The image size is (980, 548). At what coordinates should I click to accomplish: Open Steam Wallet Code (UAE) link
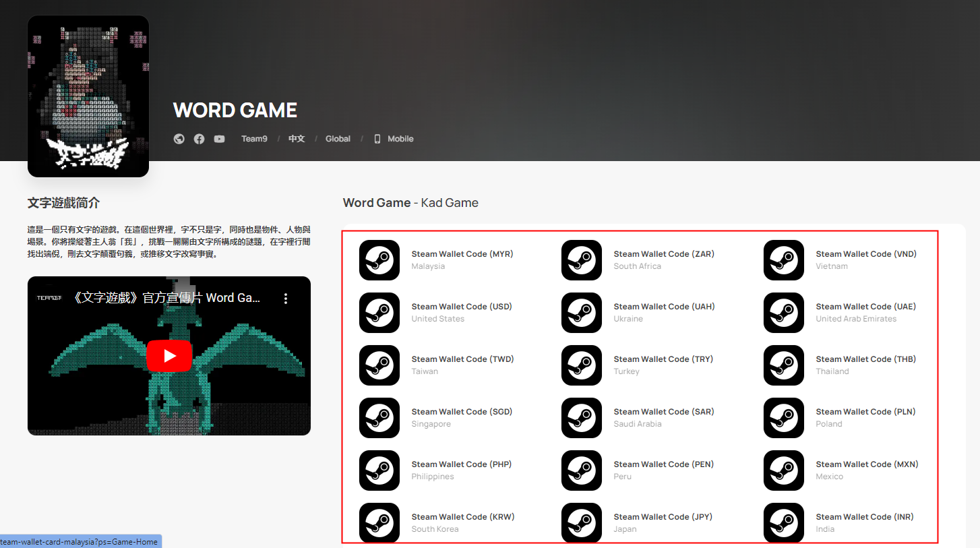(x=866, y=307)
